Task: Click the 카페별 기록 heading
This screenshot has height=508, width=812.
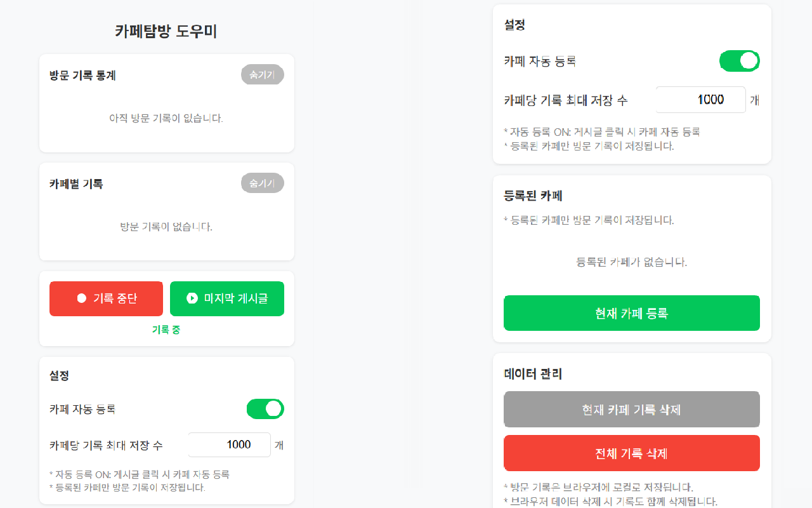Action: click(x=76, y=184)
